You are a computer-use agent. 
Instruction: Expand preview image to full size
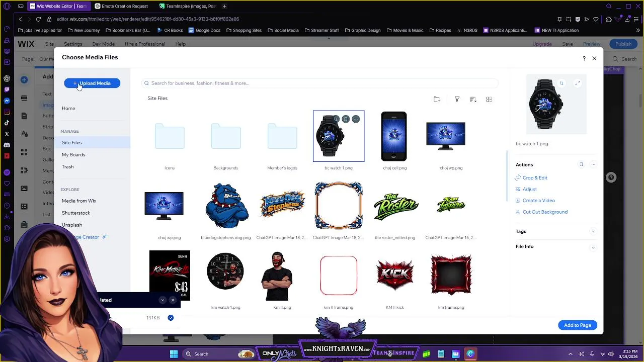pos(578,83)
